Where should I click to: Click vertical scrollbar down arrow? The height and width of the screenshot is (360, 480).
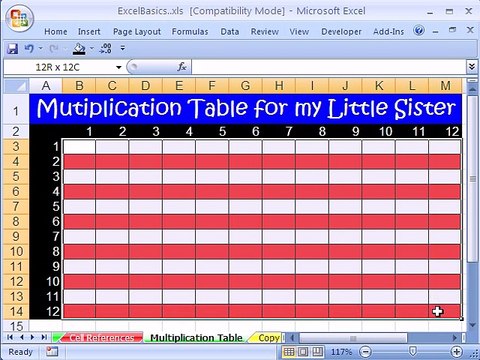pos(472,325)
